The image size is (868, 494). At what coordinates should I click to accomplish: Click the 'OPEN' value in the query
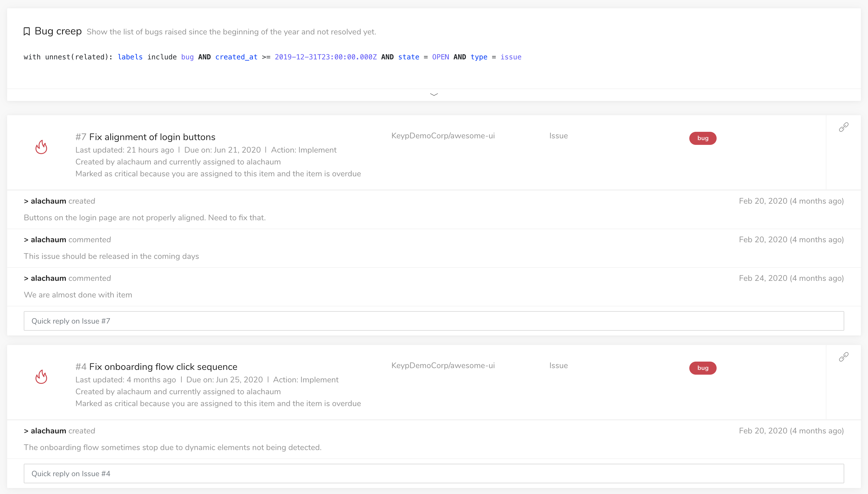pyautogui.click(x=440, y=57)
